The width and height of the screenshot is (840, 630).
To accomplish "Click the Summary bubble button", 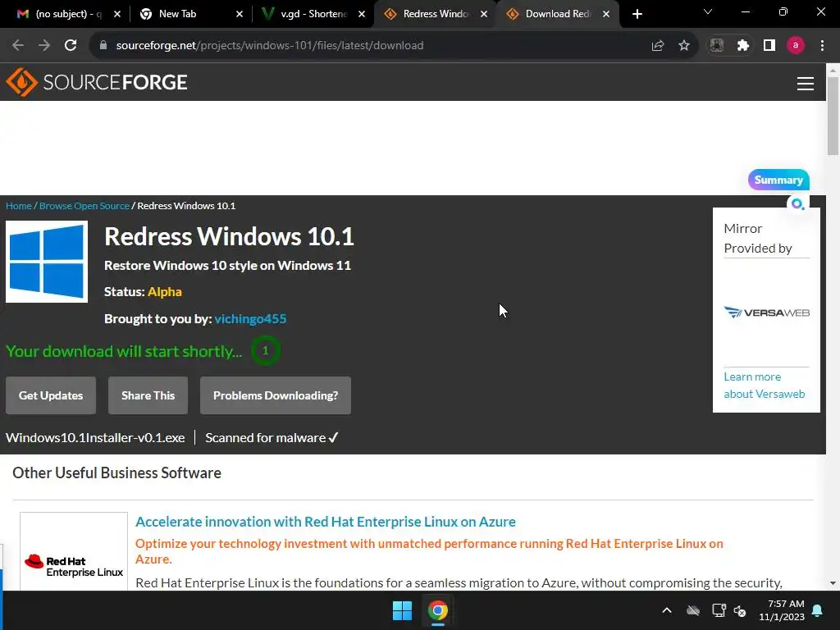I will [x=778, y=180].
